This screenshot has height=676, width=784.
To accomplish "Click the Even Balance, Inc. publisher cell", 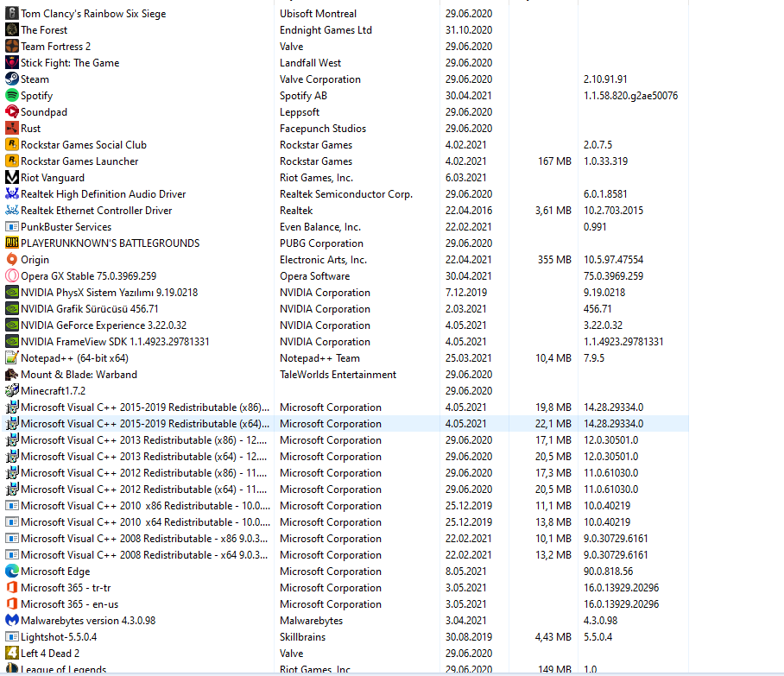I will (320, 227).
